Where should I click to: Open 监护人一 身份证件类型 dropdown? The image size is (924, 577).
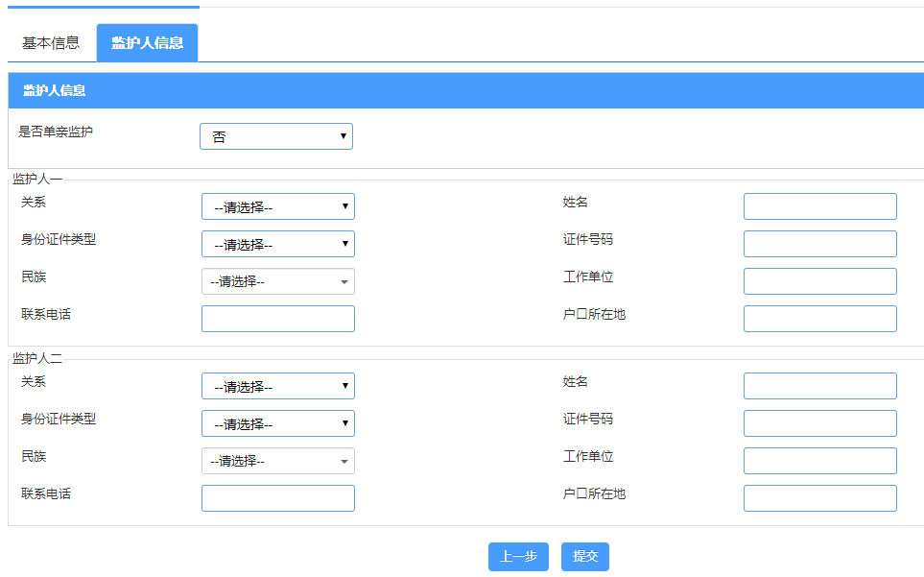278,244
